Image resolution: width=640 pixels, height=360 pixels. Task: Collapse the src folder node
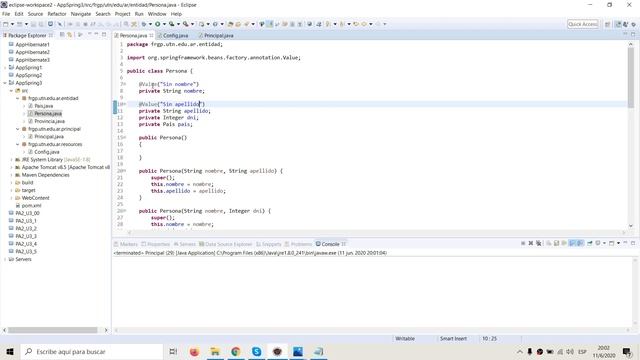pyautogui.click(x=11, y=91)
